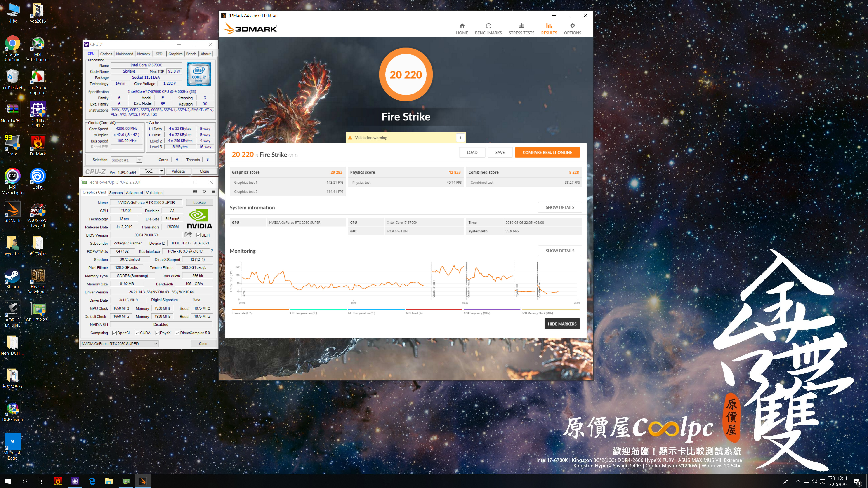Click SHOW DETAILS for System information

pyautogui.click(x=560, y=207)
